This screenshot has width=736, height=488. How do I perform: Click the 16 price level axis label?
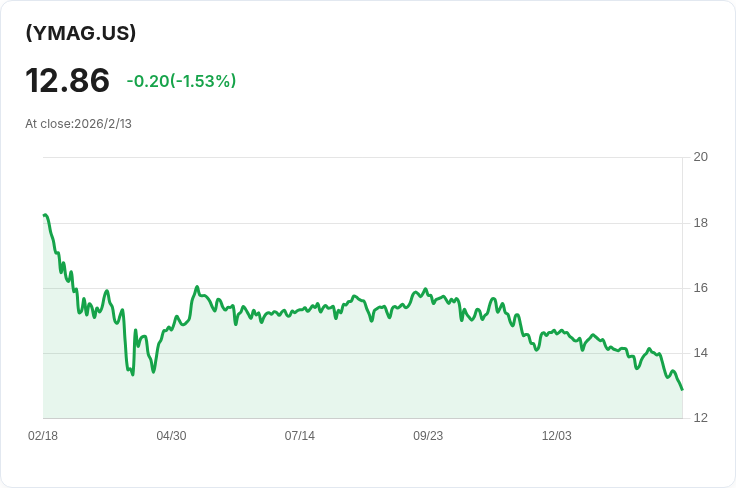click(700, 288)
